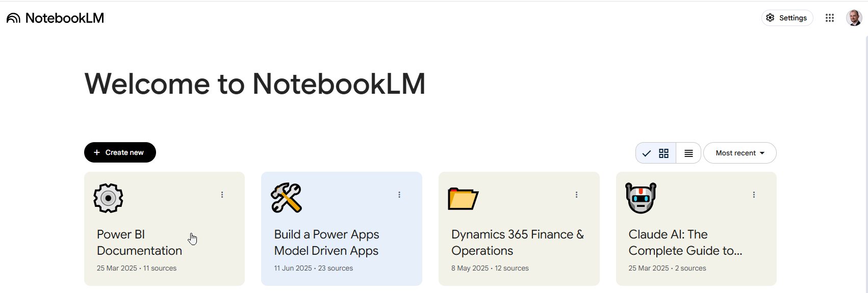Click the NotebookLM wordmark text
This screenshot has height=293, width=868.
pos(65,18)
